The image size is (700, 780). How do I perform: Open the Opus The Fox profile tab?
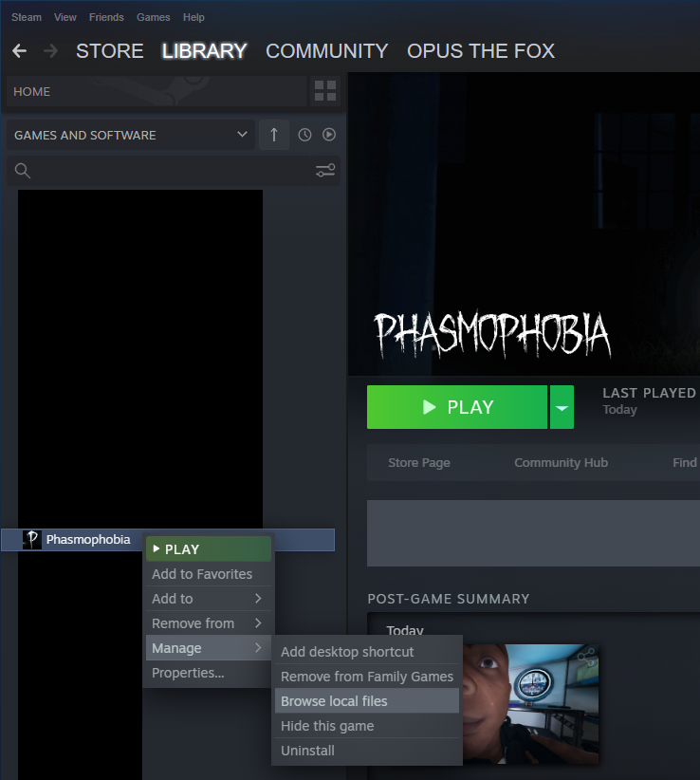481,50
